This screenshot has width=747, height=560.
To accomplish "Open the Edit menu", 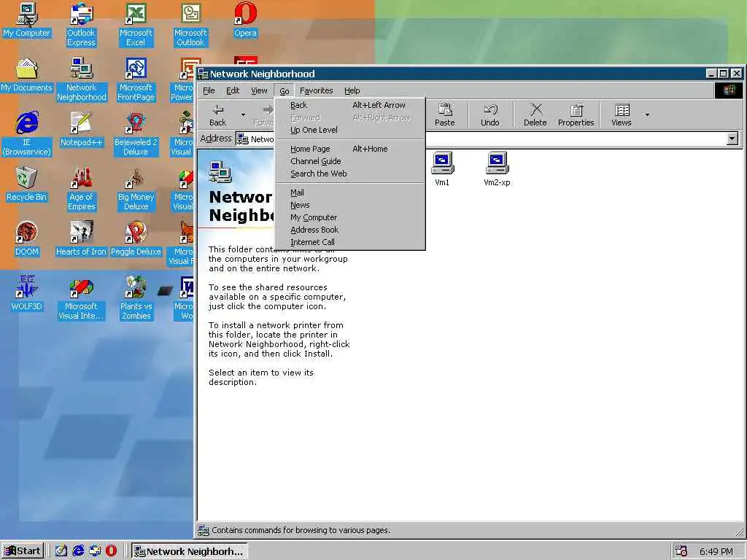I will pos(233,90).
